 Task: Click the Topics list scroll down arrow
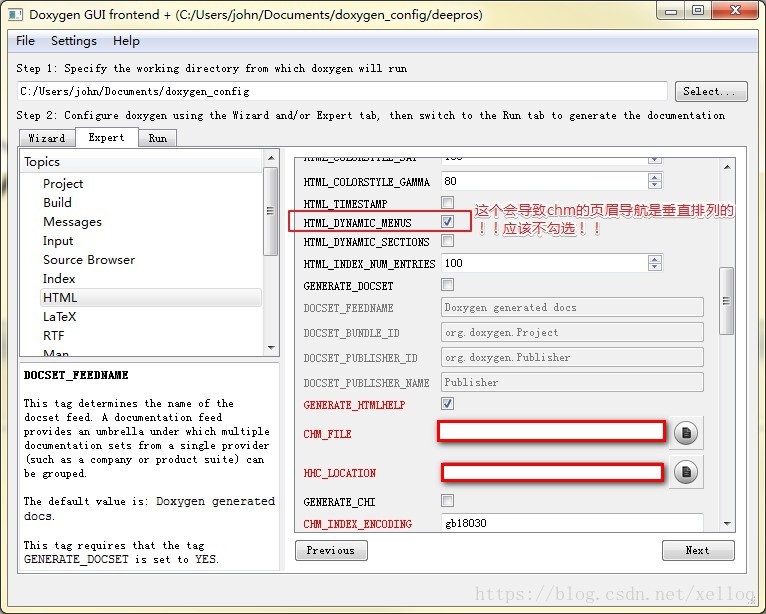pyautogui.click(x=271, y=348)
